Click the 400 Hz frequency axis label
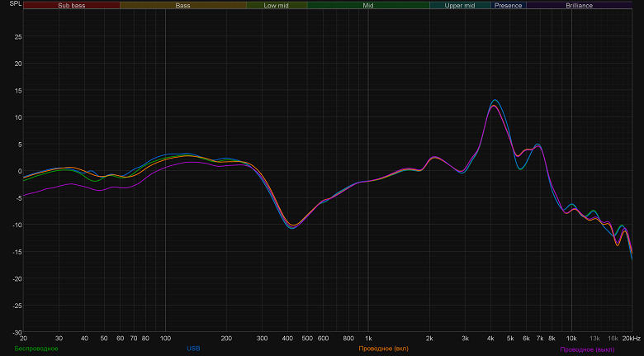The height and width of the screenshot is (356, 644). [287, 339]
